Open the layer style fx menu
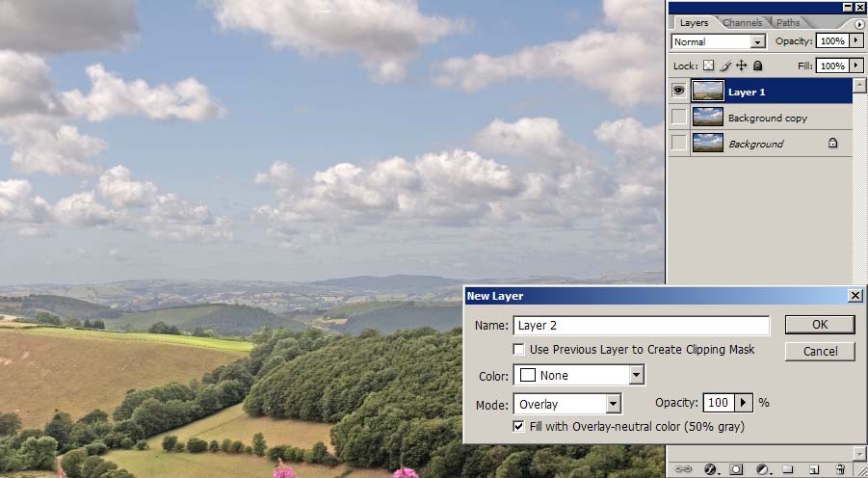Image resolution: width=868 pixels, height=478 pixels. click(711, 469)
